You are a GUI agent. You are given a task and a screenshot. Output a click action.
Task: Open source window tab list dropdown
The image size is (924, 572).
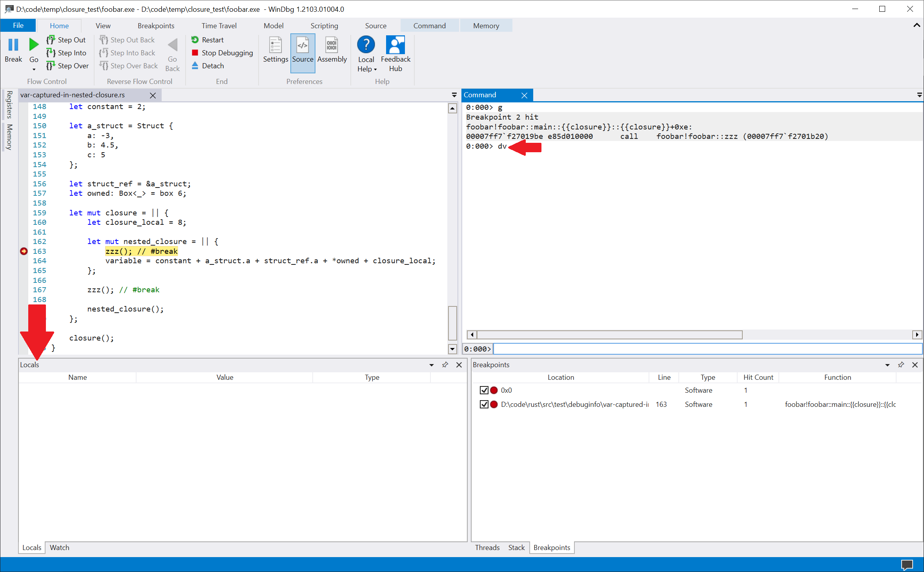(454, 95)
